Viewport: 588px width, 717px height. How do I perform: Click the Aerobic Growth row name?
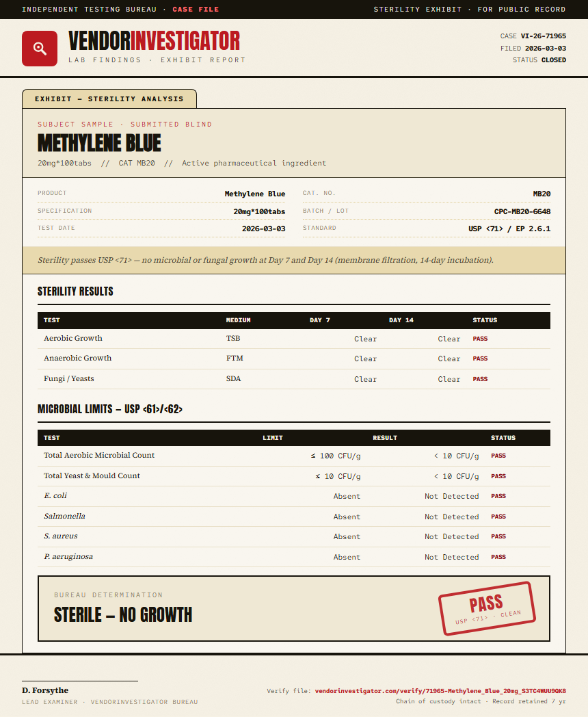point(73,339)
